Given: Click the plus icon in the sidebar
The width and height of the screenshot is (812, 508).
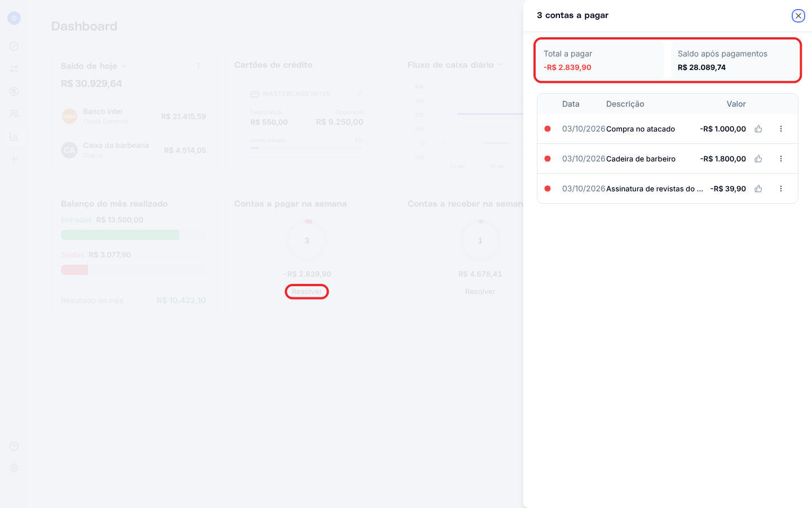Looking at the screenshot, I should [x=14, y=159].
